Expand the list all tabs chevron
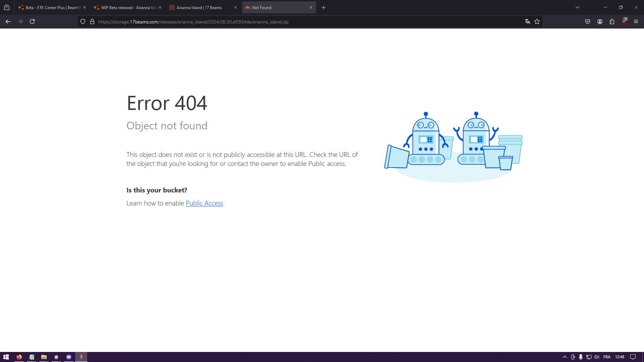Screen dimensions: 644x362 [x=578, y=7]
